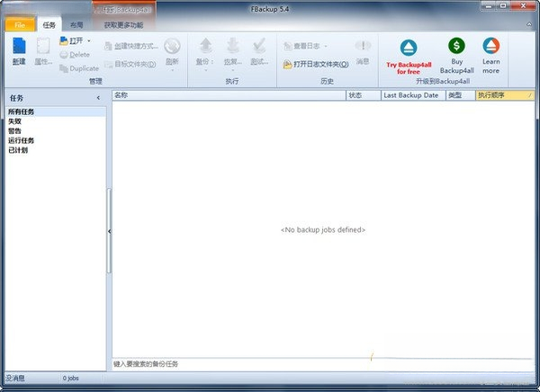Click the Duplicate job button
The height and width of the screenshot is (392, 540).
79,68
